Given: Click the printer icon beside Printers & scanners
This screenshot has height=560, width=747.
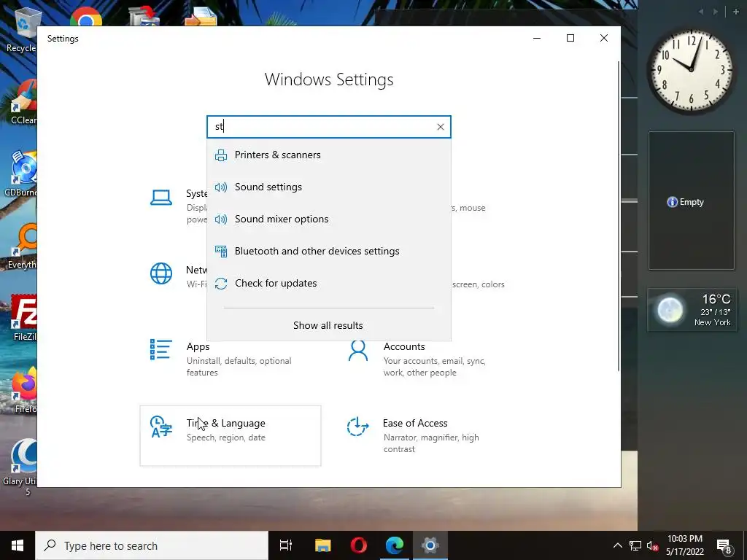Looking at the screenshot, I should pos(220,155).
